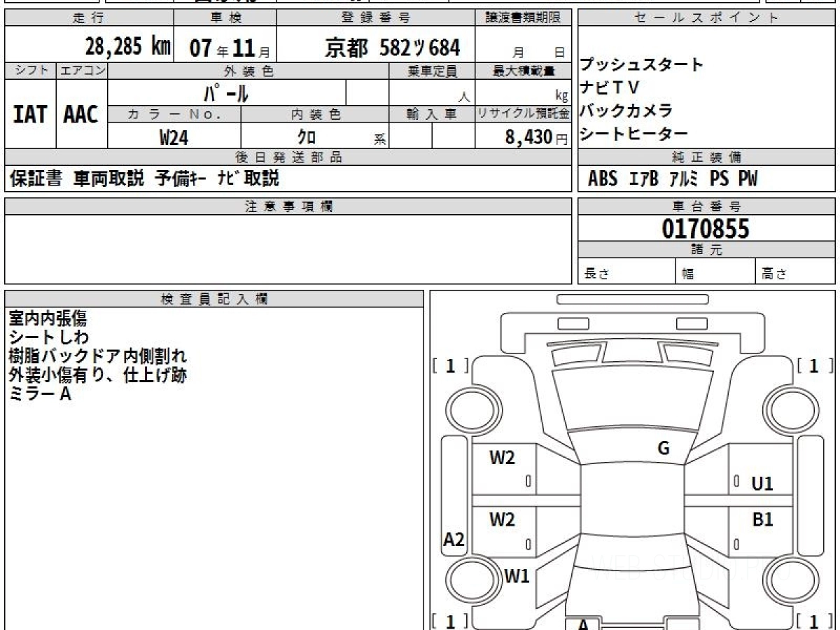Image resolution: width=840 pixels, height=630 pixels.
Task: Click the シートヒーター entry
Action: [634, 134]
